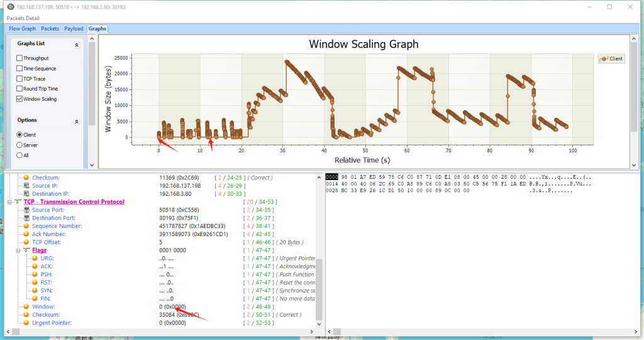Switch to the Payload tab
Screen dimensions: 644x340
coord(74,29)
